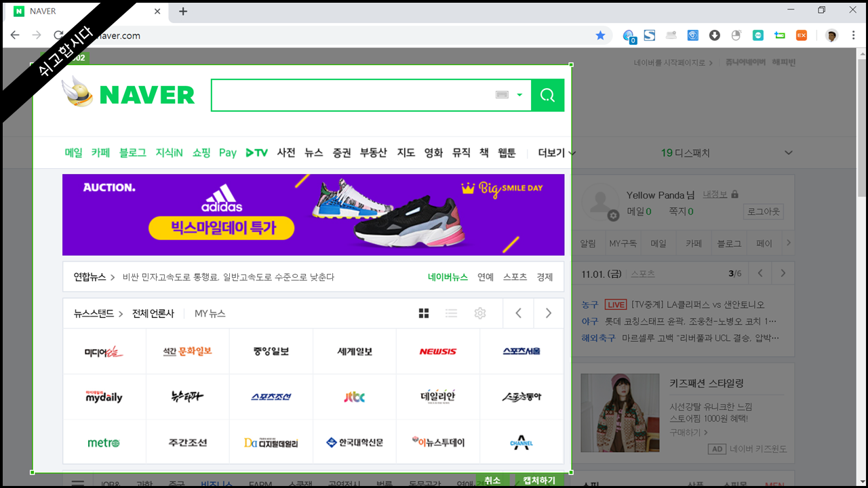
Task: Open the 메일 menu item
Action: [x=73, y=152]
